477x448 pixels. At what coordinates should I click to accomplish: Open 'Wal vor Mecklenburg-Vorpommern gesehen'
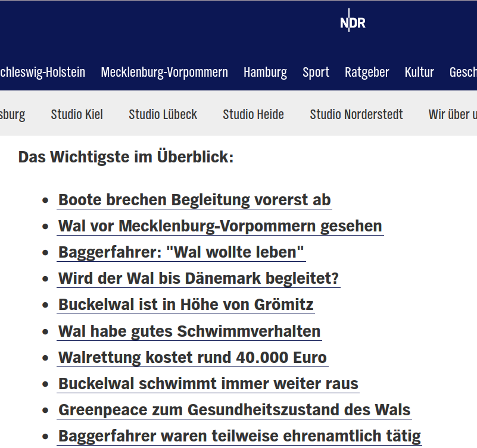[219, 226]
